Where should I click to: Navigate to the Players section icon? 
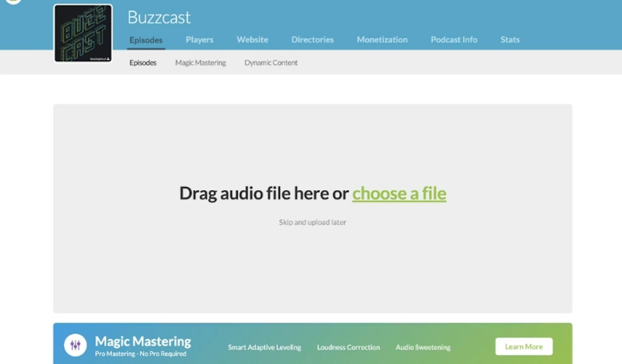199,39
